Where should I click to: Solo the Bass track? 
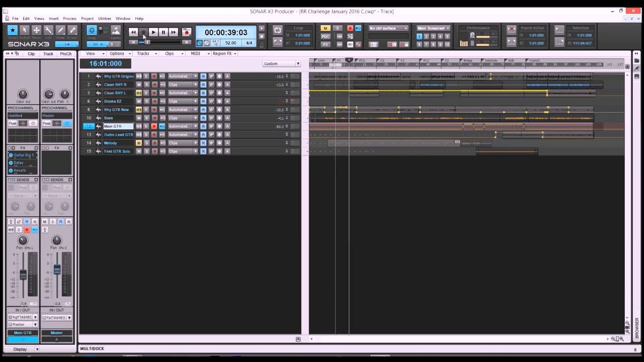[x=146, y=118]
